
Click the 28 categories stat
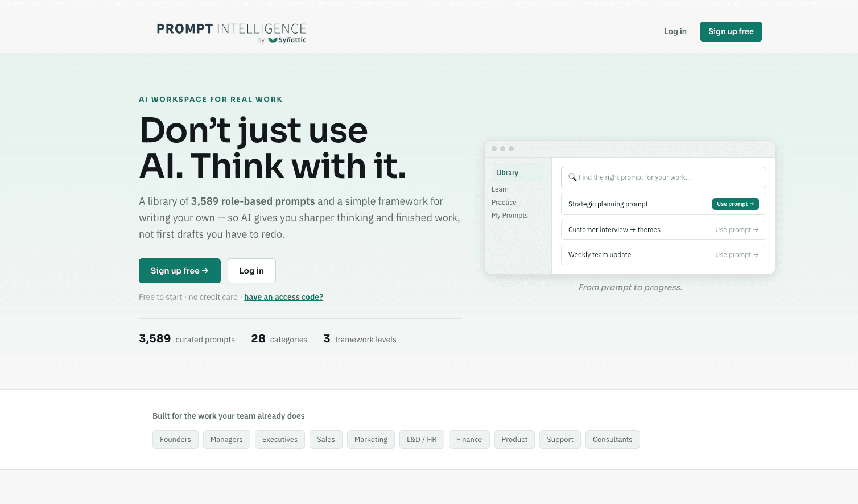pos(279,339)
